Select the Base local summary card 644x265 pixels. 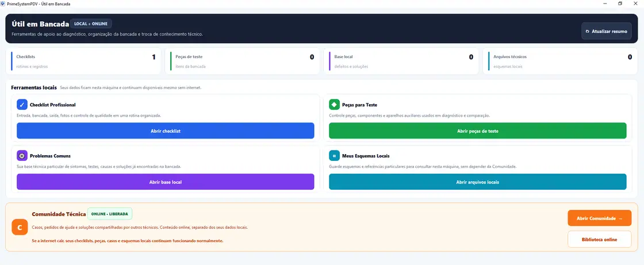[x=401, y=61]
